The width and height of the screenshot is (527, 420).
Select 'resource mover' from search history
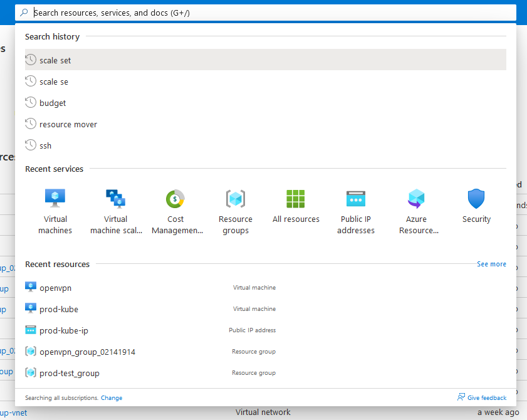click(266, 124)
